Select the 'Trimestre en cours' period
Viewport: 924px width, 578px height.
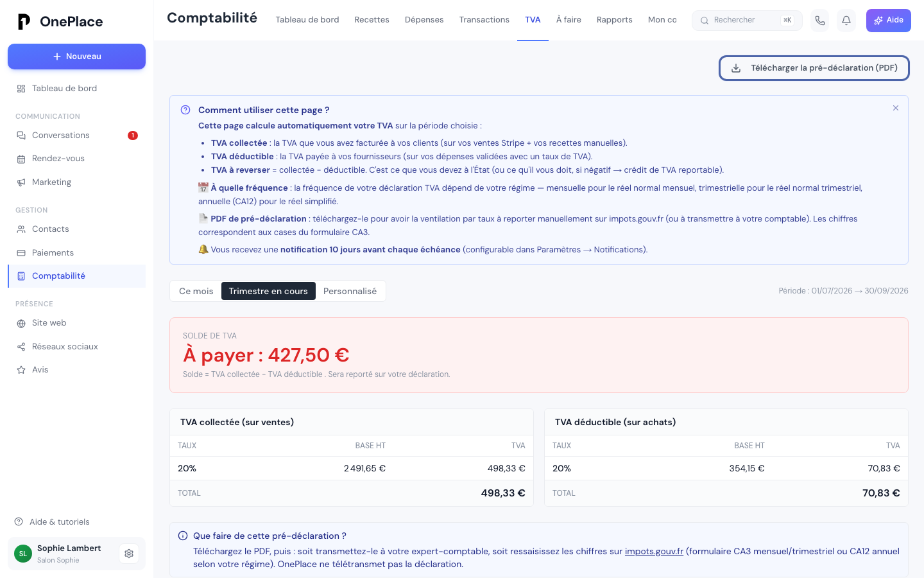tap(268, 291)
